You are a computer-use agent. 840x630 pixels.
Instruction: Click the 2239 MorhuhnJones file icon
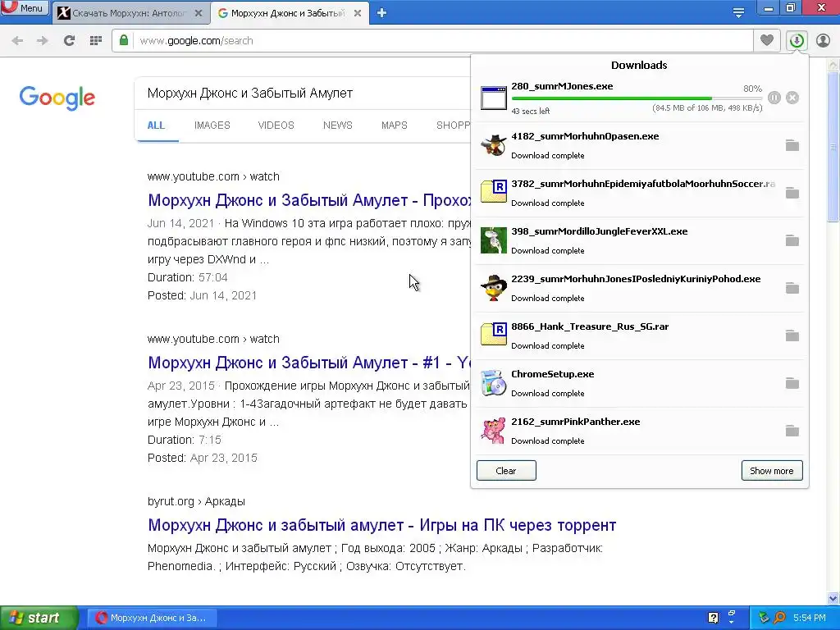tap(493, 288)
